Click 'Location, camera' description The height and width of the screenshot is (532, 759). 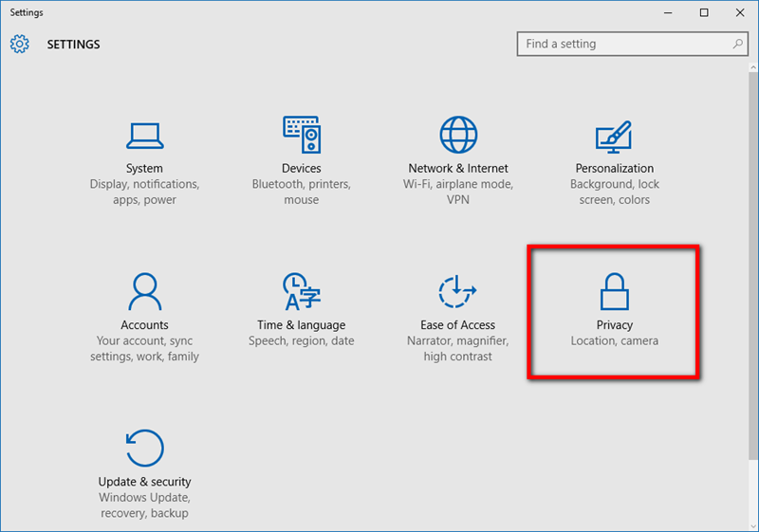click(614, 341)
